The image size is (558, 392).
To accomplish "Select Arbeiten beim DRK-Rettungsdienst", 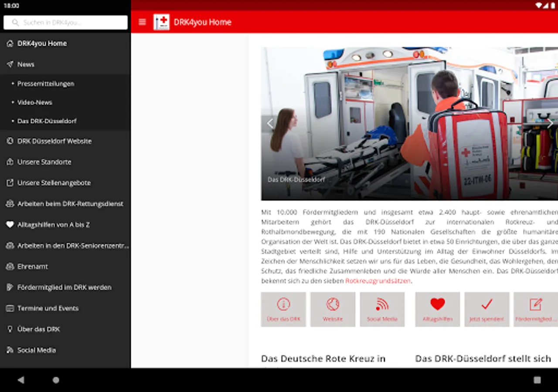I will click(x=65, y=204).
